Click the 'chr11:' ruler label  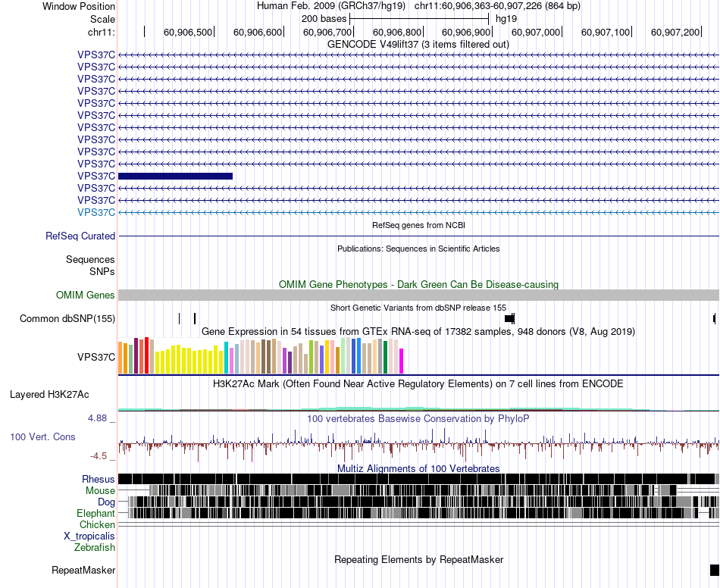click(x=101, y=33)
